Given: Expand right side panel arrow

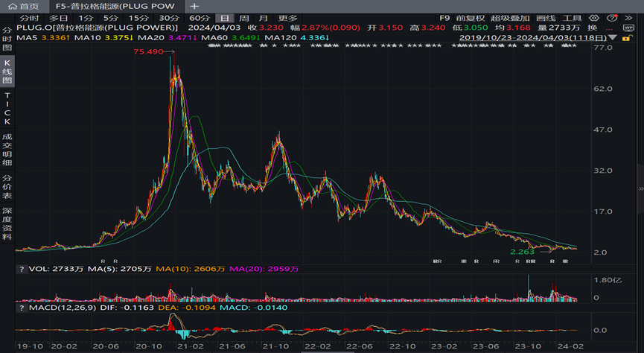Looking at the screenshot, I should (641, 188).
